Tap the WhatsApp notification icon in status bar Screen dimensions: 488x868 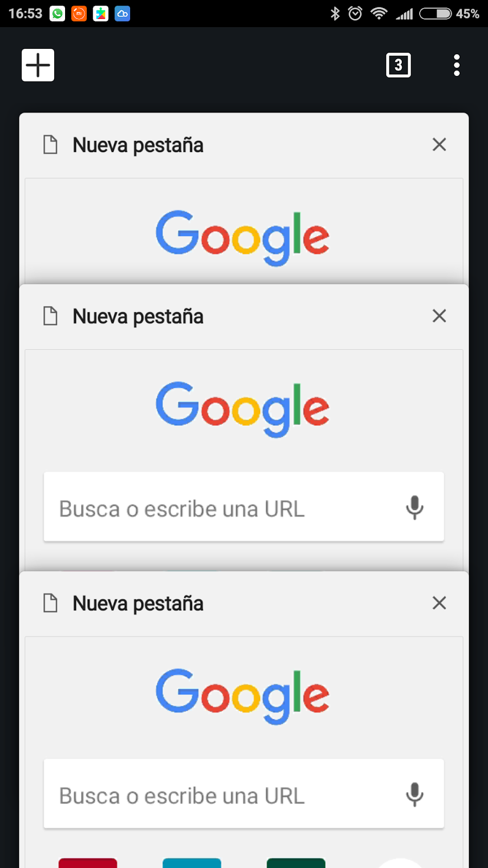click(x=57, y=14)
